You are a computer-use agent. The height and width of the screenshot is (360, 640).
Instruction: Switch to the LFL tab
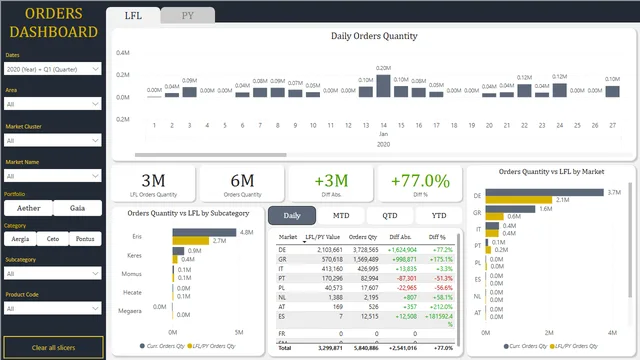[133, 16]
